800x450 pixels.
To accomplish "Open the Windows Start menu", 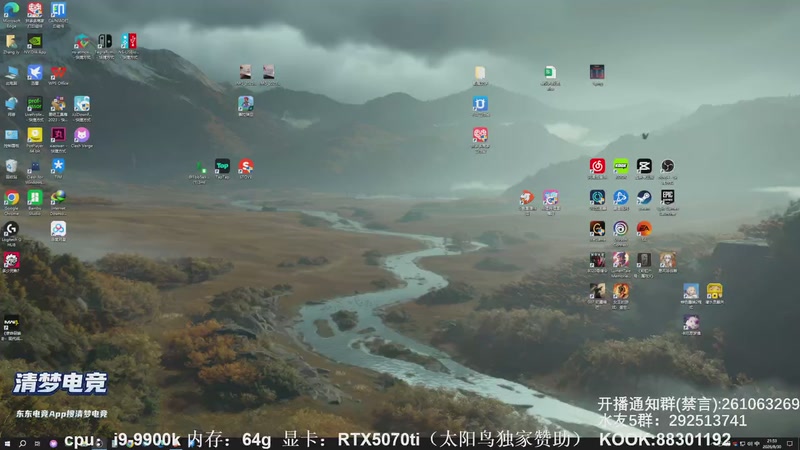I will 7,444.
